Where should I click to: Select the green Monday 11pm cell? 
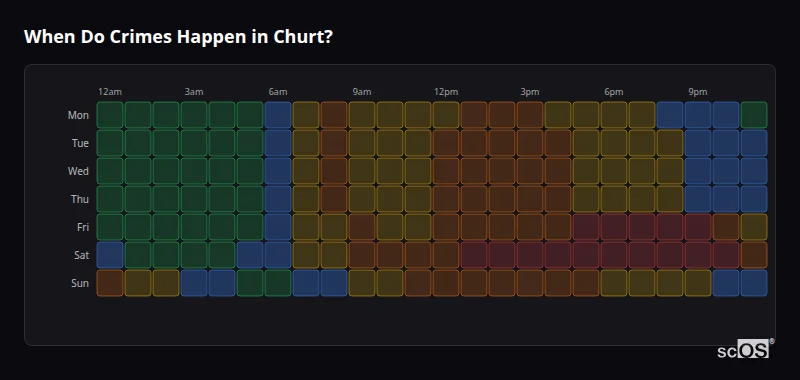pos(754,115)
